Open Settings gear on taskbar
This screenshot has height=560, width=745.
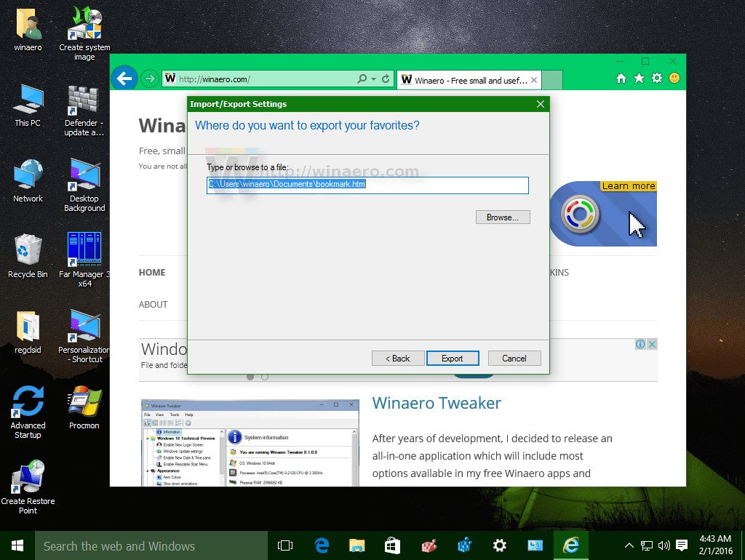[x=499, y=545]
